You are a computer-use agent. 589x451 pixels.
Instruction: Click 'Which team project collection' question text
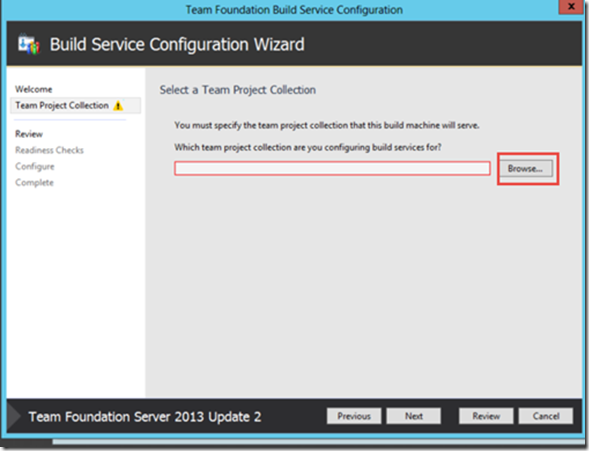[308, 147]
